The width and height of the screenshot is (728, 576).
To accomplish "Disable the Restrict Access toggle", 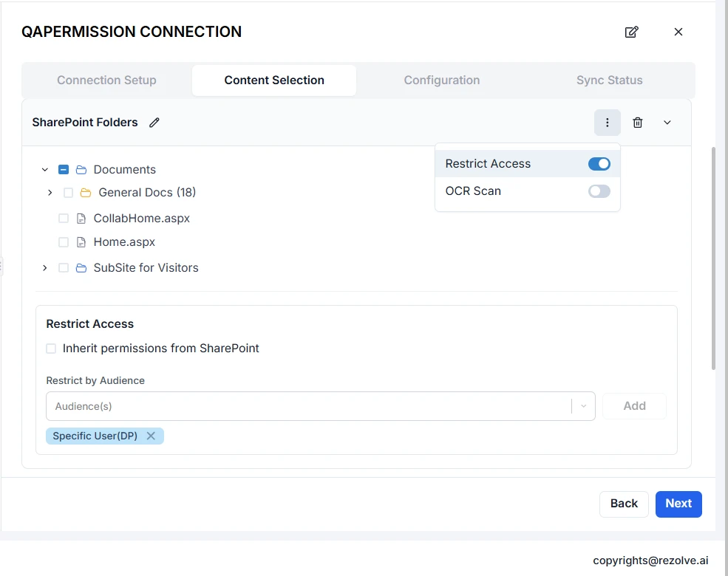I will (x=599, y=164).
